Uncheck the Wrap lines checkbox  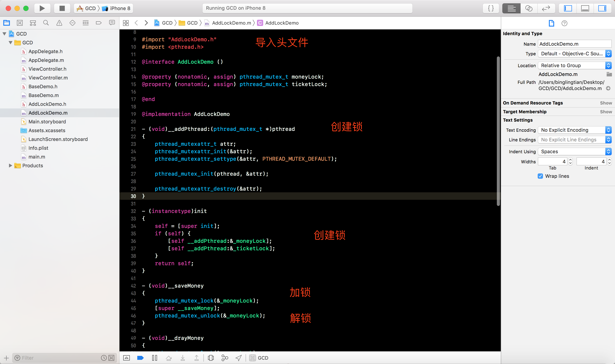(x=540, y=176)
